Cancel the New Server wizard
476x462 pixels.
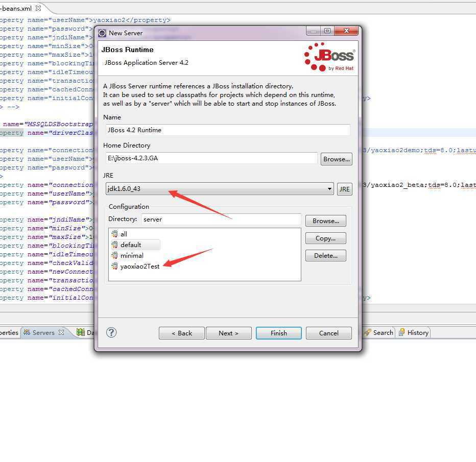pyautogui.click(x=329, y=333)
